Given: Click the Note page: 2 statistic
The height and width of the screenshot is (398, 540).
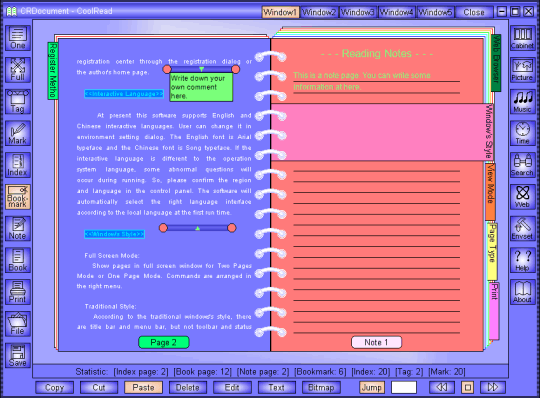Looking at the screenshot, I should (263, 372).
